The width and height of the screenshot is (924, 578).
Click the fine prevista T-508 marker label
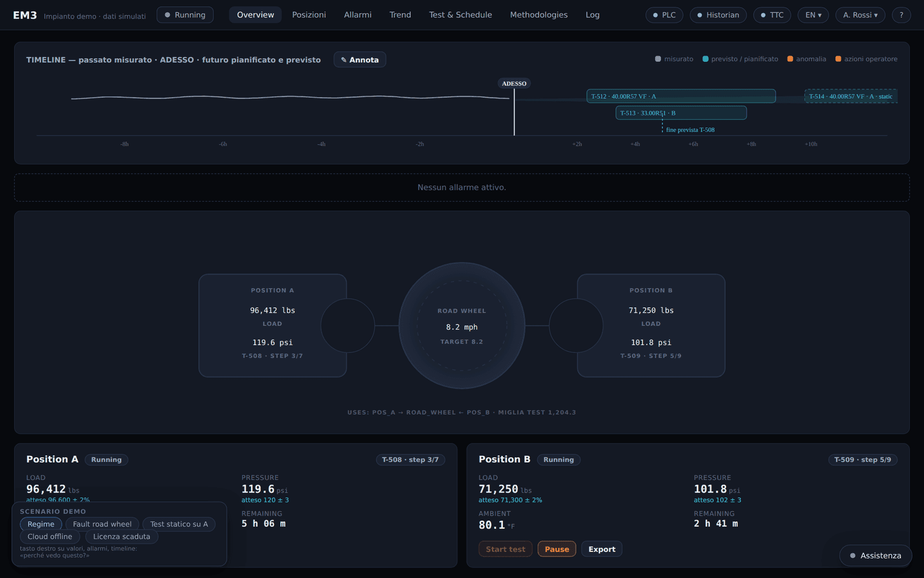690,130
